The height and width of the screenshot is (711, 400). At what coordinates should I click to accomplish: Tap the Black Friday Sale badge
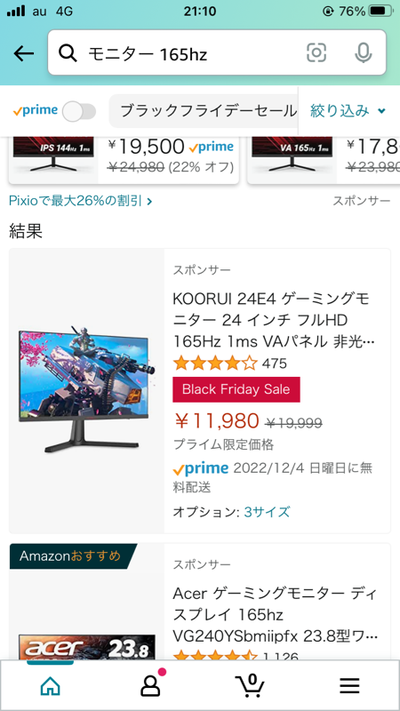click(x=236, y=390)
